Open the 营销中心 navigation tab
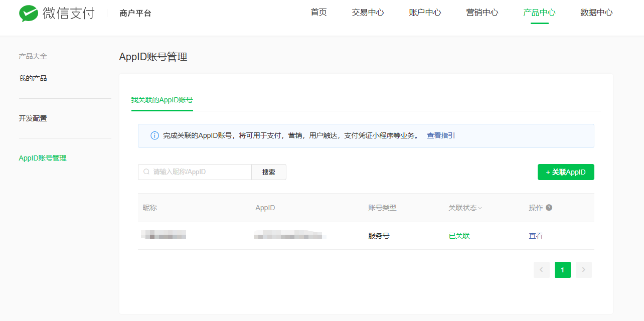 click(482, 13)
